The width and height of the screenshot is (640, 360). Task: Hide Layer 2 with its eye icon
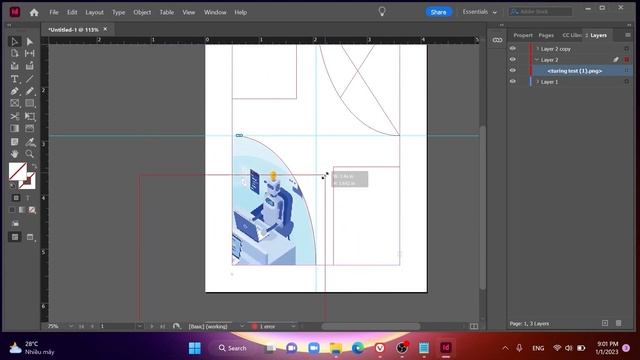click(x=513, y=60)
